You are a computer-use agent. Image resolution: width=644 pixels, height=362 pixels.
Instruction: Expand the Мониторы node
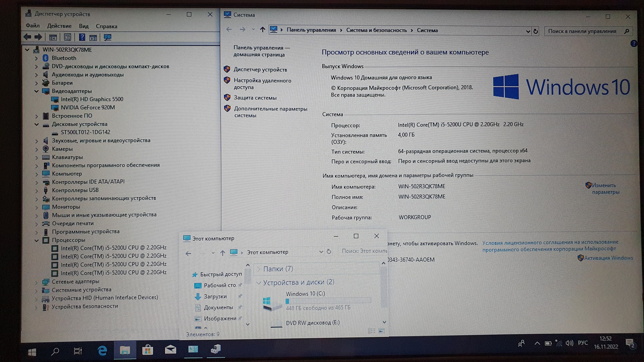(36, 207)
